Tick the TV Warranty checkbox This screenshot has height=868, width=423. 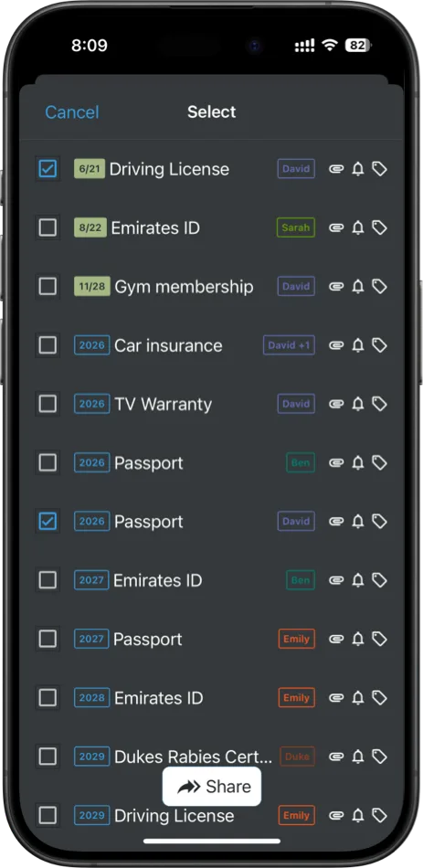[x=48, y=404]
